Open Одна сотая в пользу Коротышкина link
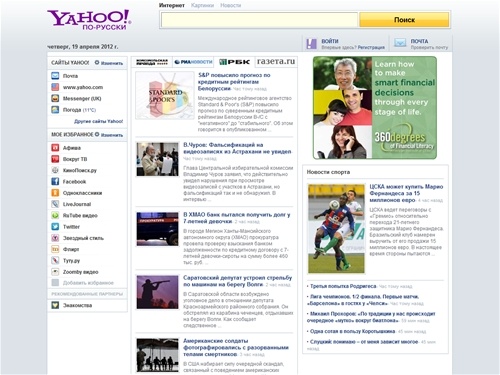This screenshot has height=375, width=500. 353,331
